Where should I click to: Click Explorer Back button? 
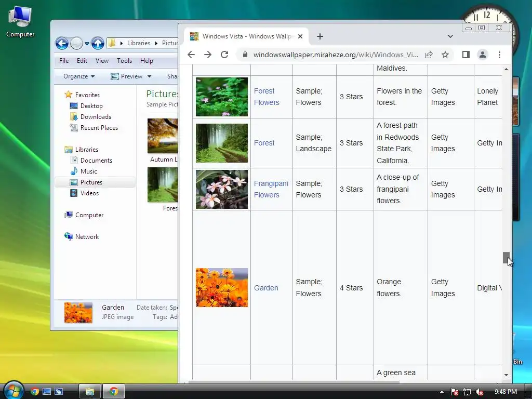[x=62, y=43]
